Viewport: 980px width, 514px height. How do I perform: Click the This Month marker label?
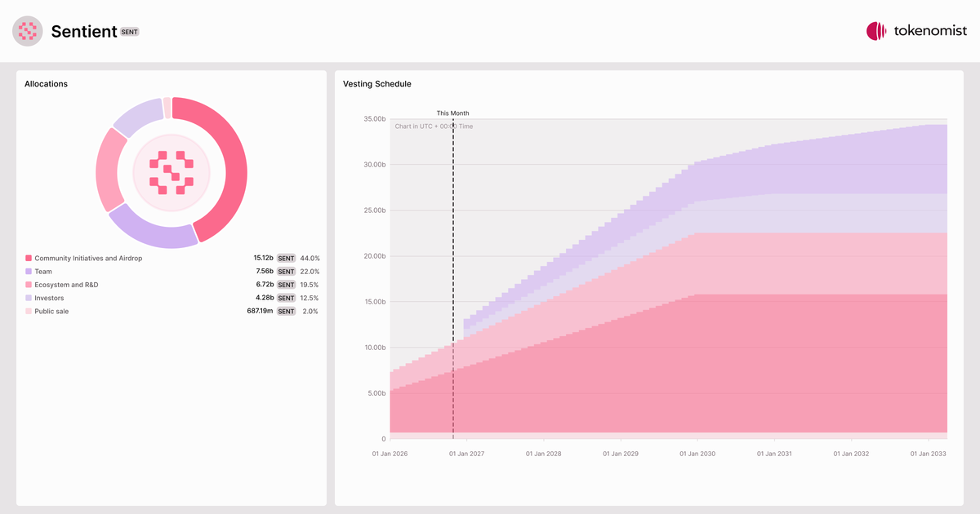click(453, 113)
